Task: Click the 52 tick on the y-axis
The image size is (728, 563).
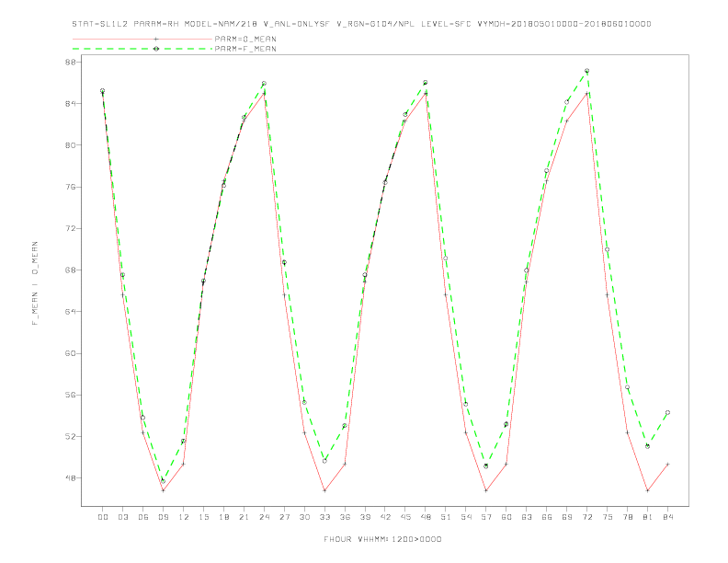Action: [71, 437]
